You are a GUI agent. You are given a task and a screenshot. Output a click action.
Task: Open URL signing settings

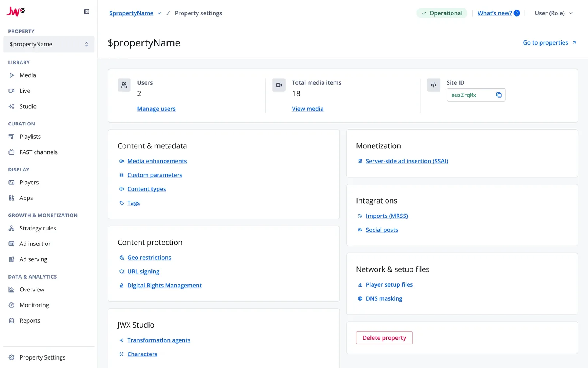(x=143, y=272)
